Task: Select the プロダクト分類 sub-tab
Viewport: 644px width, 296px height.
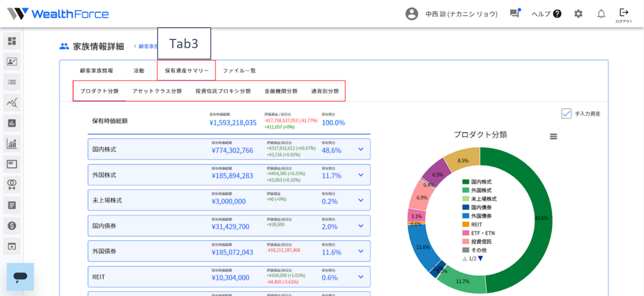Action: tap(99, 91)
